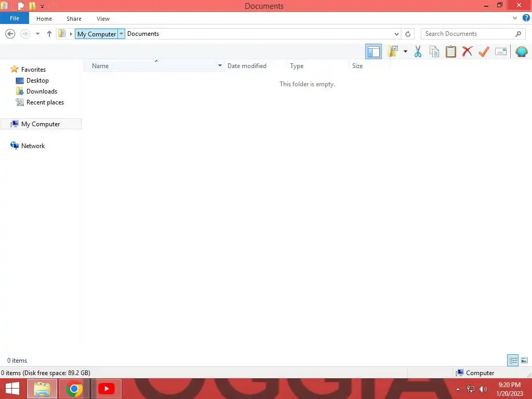
Task: Click the quick access document check icon
Action: pos(21,6)
